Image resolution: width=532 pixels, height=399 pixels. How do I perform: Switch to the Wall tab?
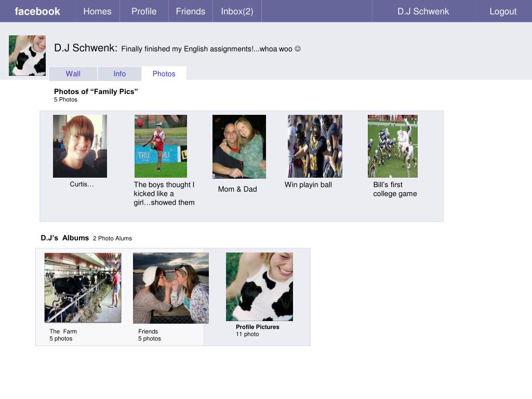pos(73,74)
